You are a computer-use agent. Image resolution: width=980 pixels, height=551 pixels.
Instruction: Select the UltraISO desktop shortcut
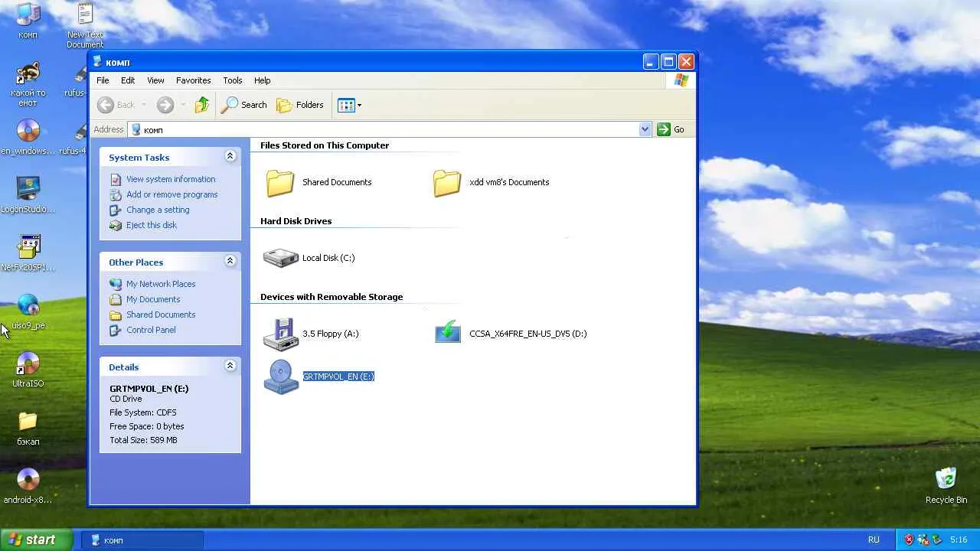(x=28, y=370)
